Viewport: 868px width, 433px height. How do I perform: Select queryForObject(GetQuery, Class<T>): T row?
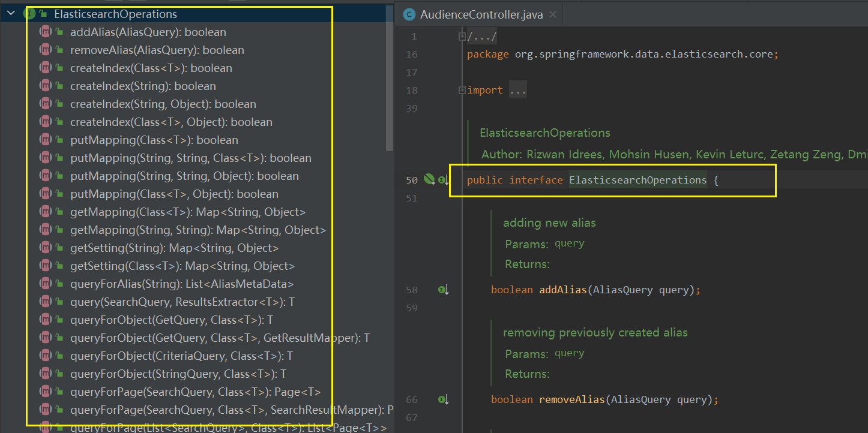(x=172, y=320)
